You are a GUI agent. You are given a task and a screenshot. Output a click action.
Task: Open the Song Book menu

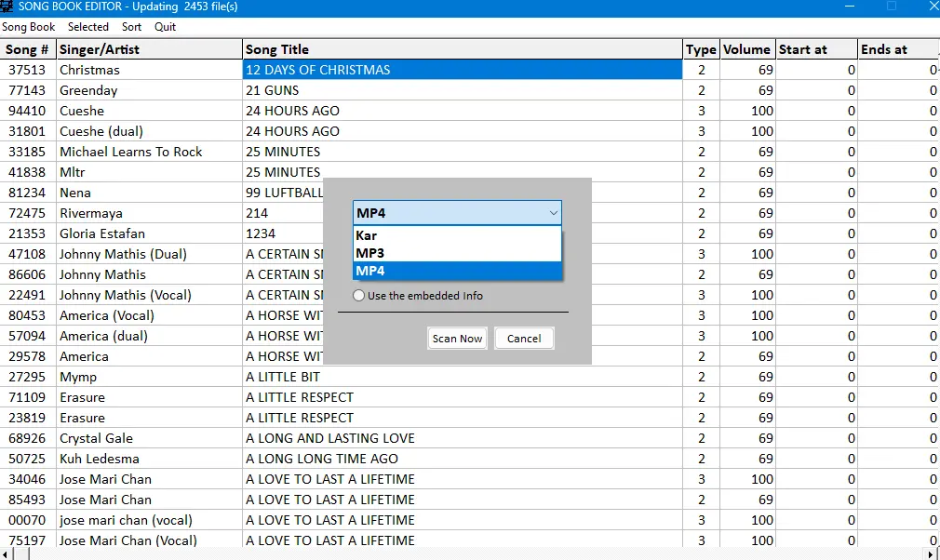pyautogui.click(x=28, y=27)
